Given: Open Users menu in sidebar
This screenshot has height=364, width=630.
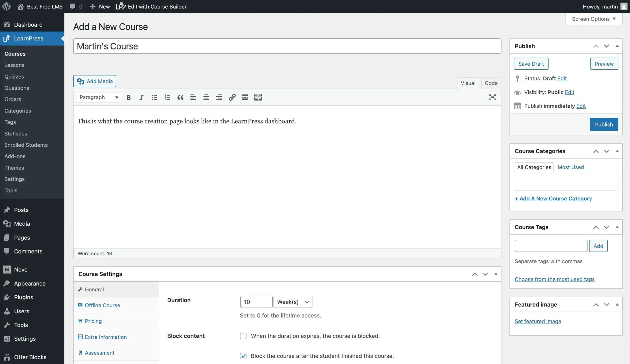Looking at the screenshot, I should pos(32,311).
